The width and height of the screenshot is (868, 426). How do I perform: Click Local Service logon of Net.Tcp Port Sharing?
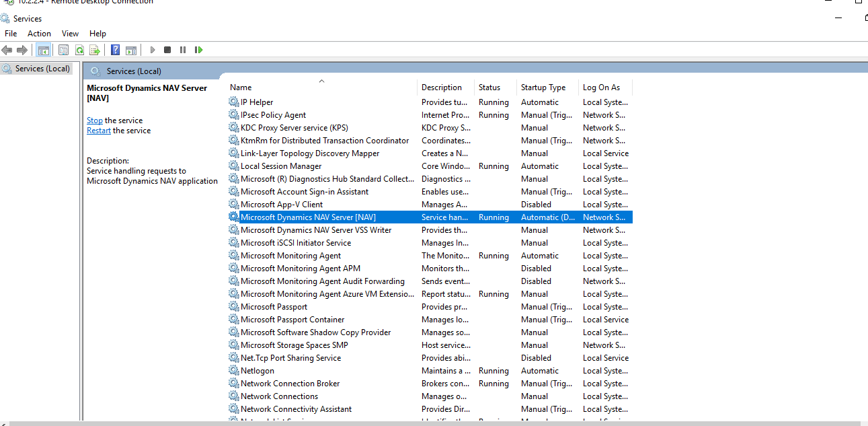(606, 358)
